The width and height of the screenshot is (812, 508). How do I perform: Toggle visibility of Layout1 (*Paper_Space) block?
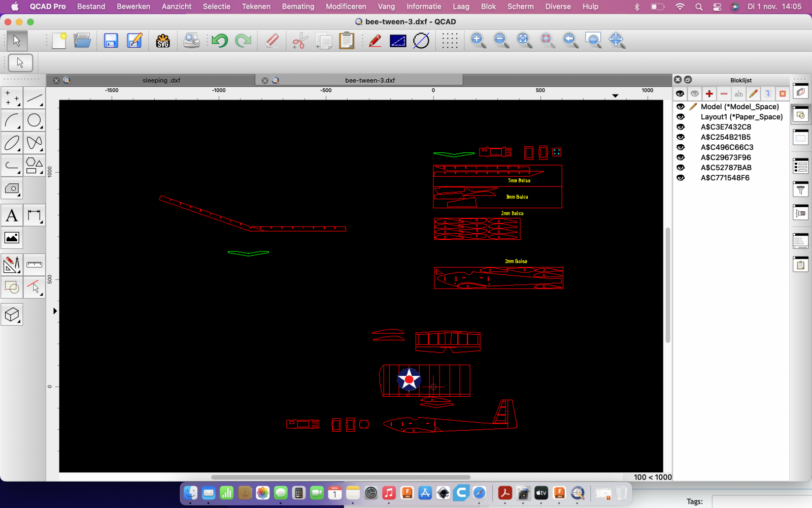coord(681,117)
